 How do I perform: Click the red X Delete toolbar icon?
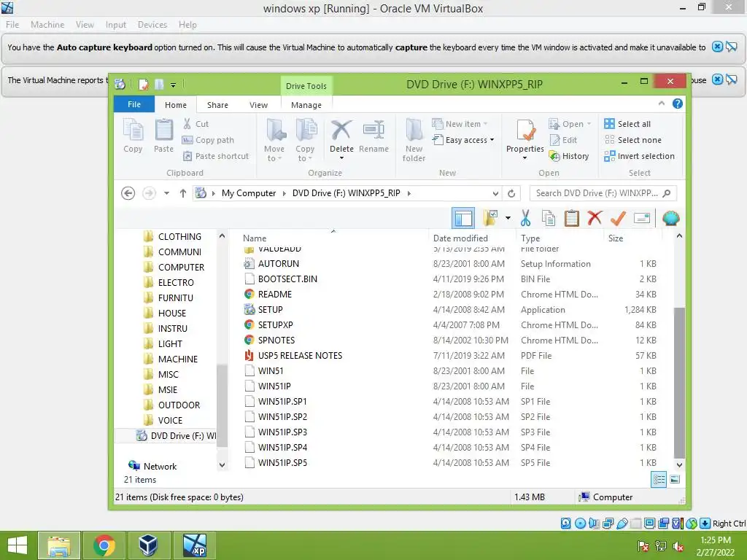pyautogui.click(x=595, y=218)
